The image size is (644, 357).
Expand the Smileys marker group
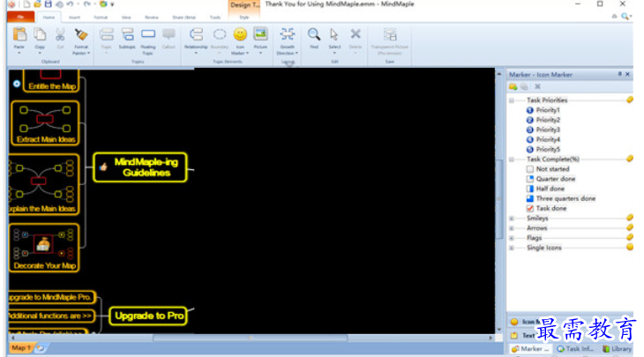coord(512,219)
